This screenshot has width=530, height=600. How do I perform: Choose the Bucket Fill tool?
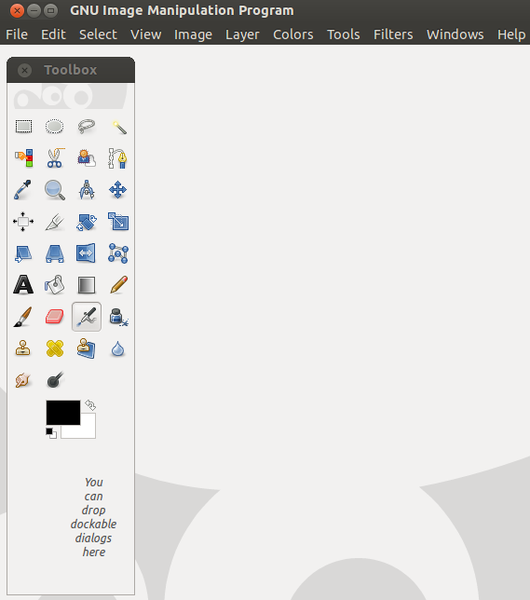[55, 285]
